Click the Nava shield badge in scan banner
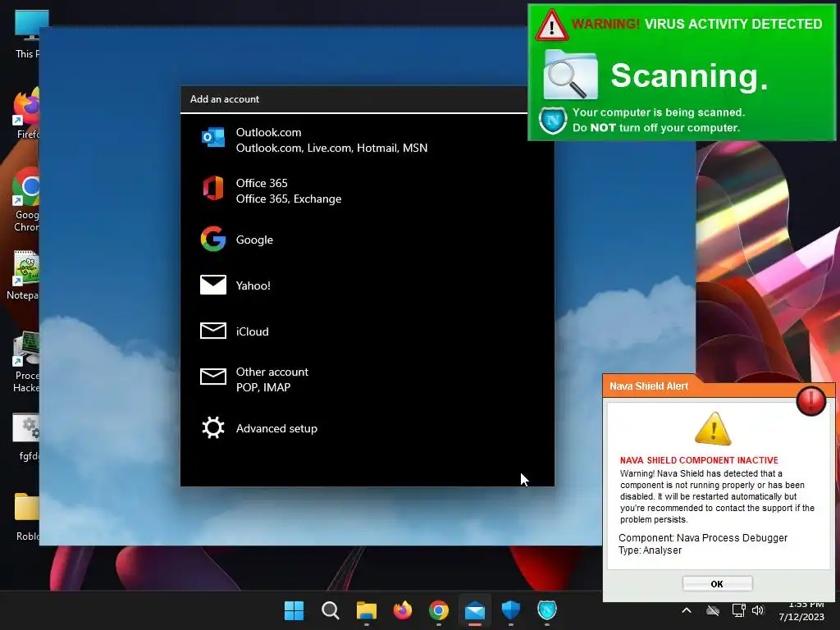The height and width of the screenshot is (630, 840). [x=552, y=121]
